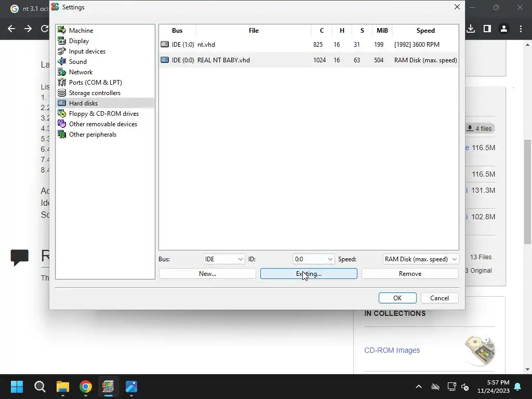
Task: Click Remove button
Action: point(410,273)
